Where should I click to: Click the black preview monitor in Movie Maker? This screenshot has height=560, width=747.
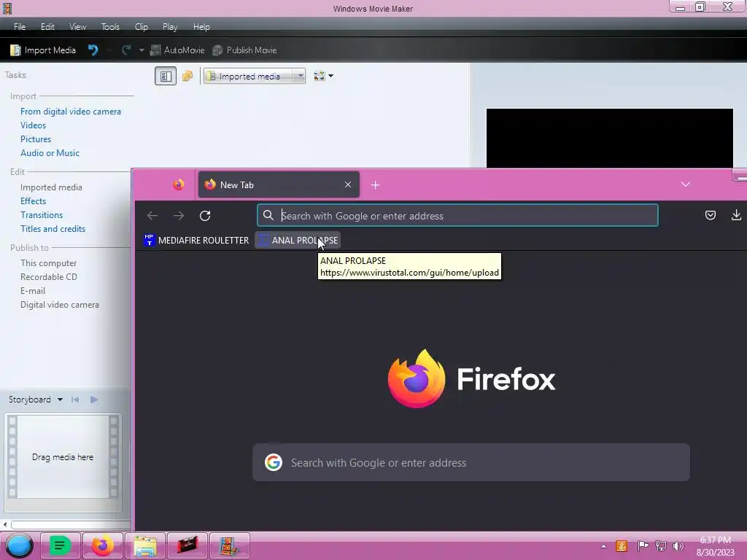point(609,138)
